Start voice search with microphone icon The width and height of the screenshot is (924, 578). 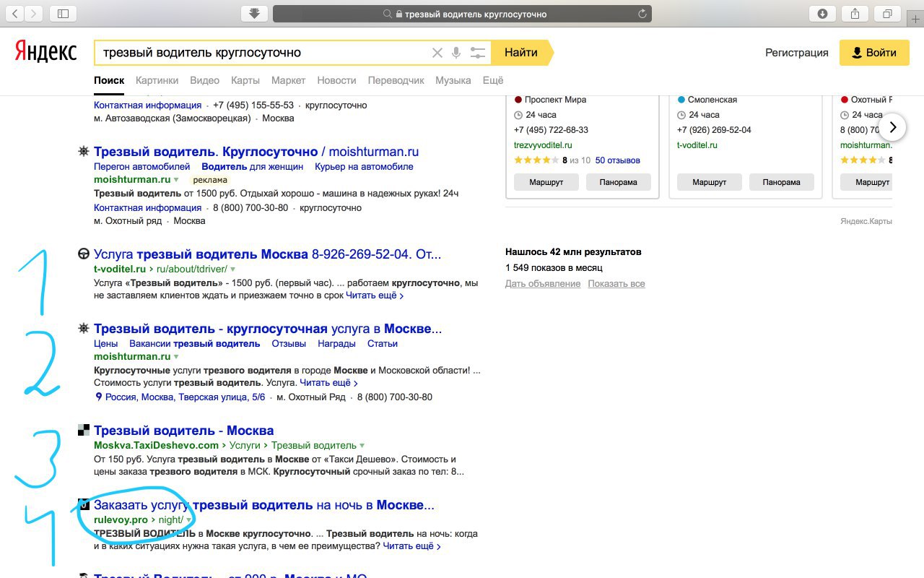(x=456, y=53)
